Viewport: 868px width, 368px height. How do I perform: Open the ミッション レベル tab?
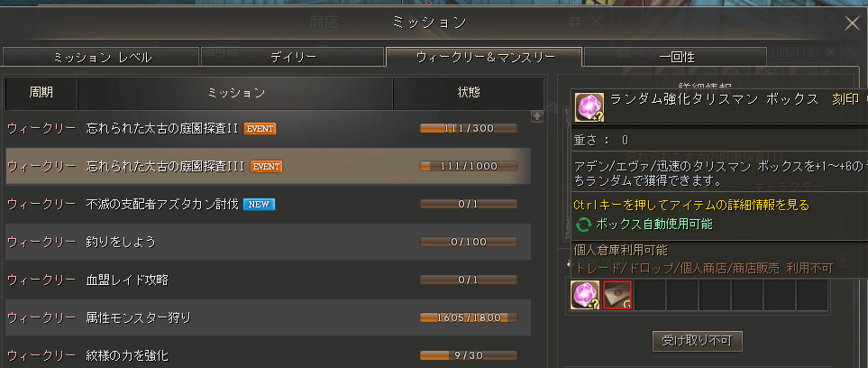102,57
